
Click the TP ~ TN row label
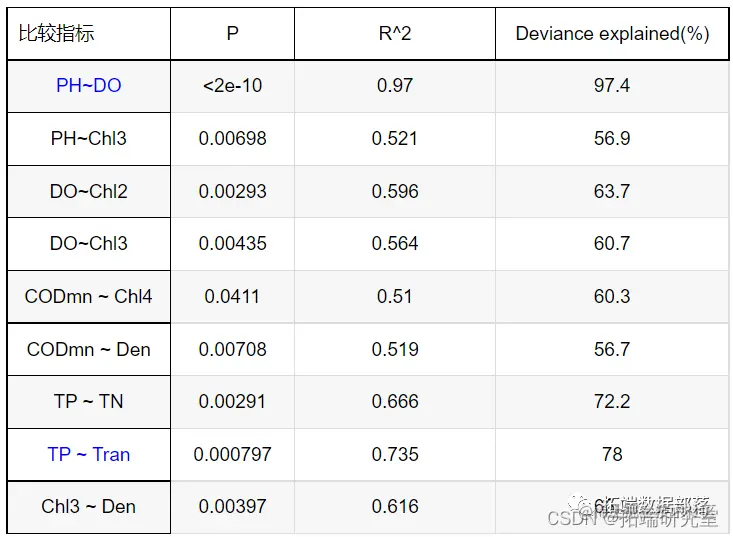pos(89,401)
